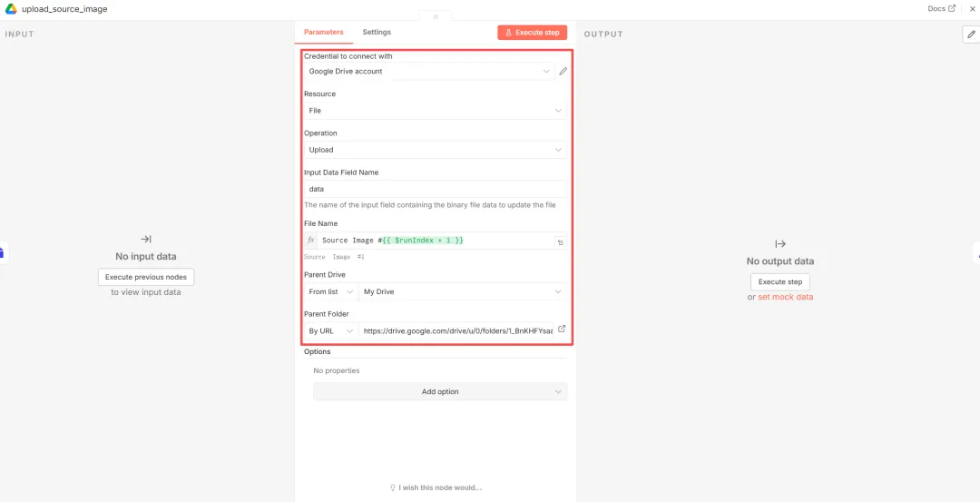Click Execute previous nodes button
This screenshot has width=980, height=502.
145,277
